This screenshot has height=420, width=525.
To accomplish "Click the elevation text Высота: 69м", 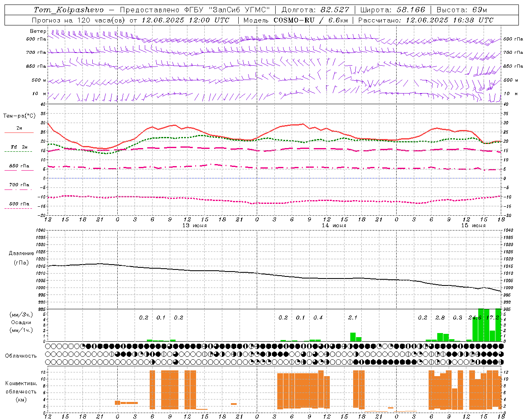I will 461,10.
